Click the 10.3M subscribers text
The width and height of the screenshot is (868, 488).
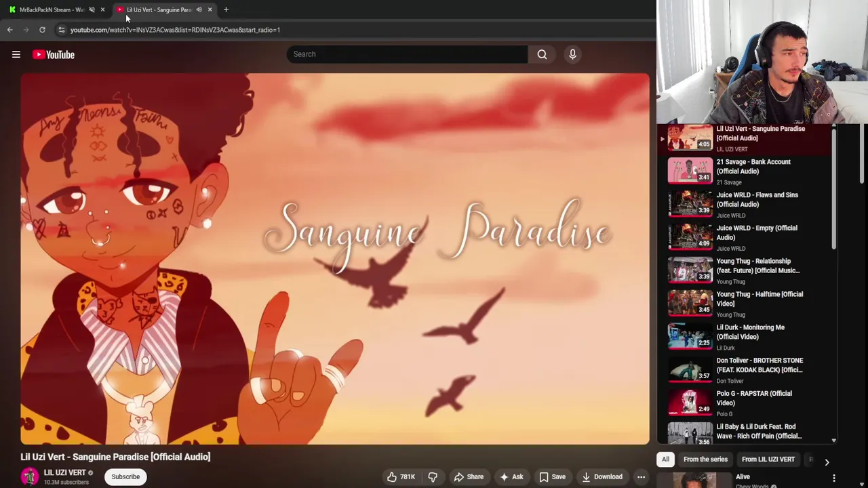click(x=66, y=483)
